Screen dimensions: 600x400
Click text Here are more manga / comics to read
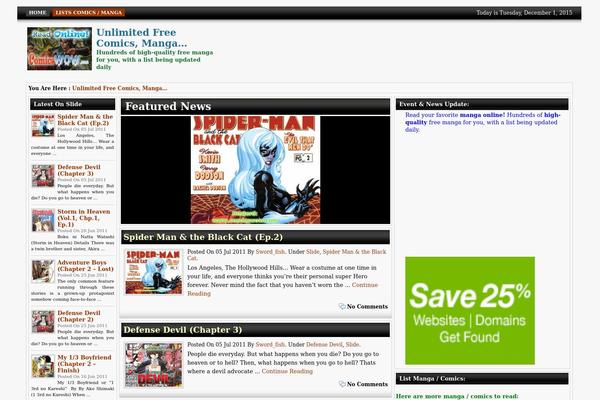457,396
